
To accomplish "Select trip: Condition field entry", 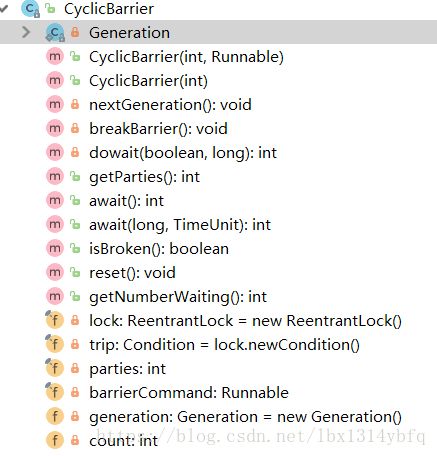I will coord(224,345).
